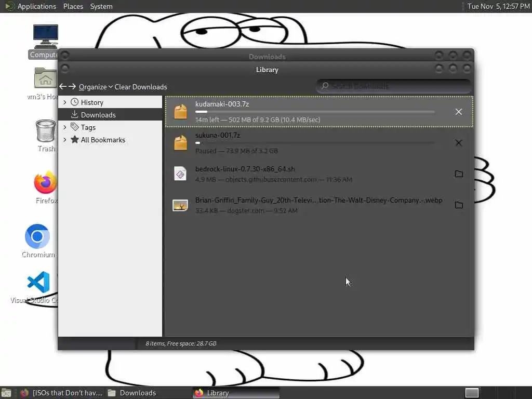The image size is (532, 399).
Task: Open the Organize dropdown menu
Action: click(96, 87)
